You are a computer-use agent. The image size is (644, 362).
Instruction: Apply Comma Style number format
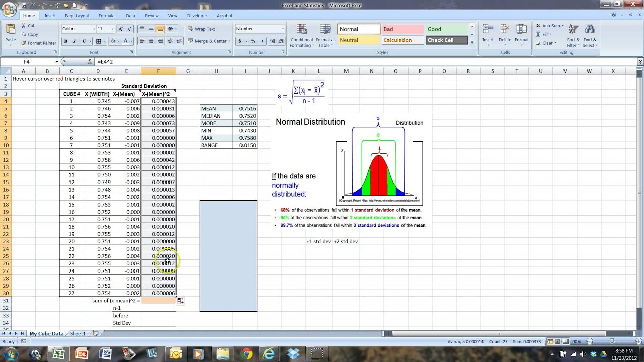pyautogui.click(x=261, y=41)
